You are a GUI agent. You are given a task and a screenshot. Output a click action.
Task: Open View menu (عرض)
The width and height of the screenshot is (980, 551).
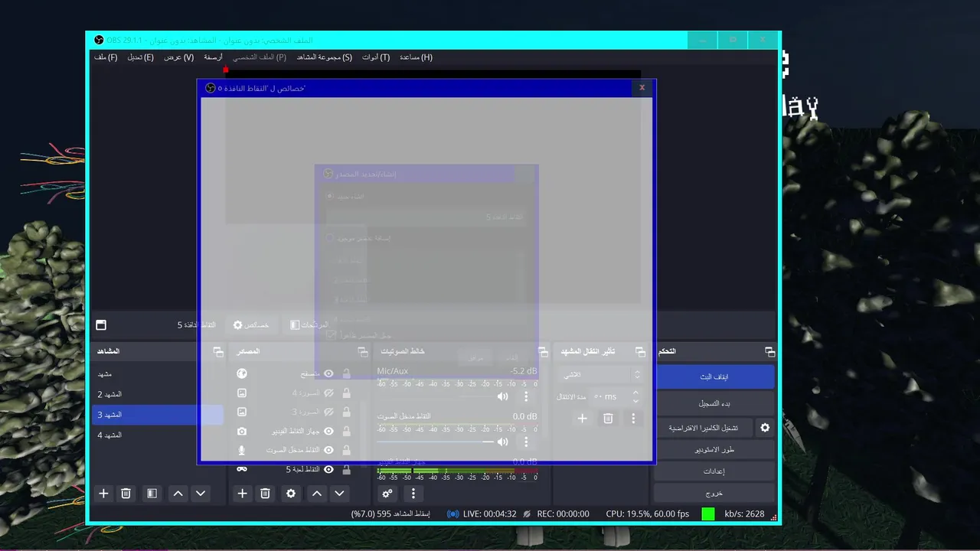tap(178, 57)
